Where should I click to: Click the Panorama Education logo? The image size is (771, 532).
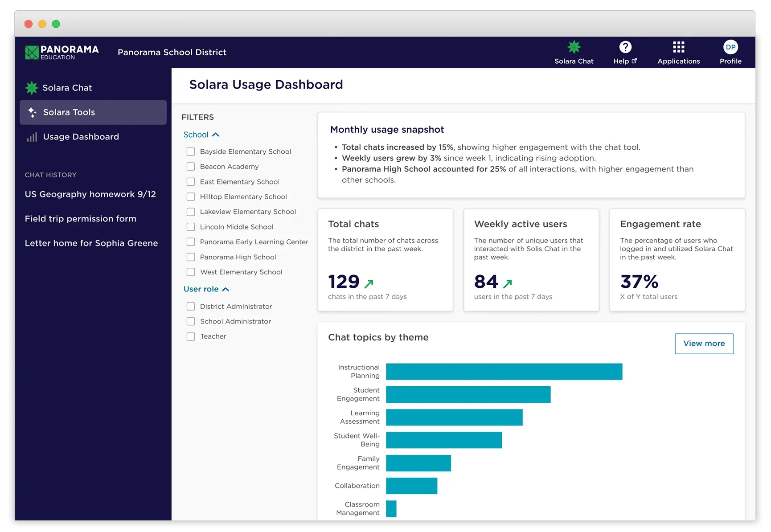coord(62,52)
